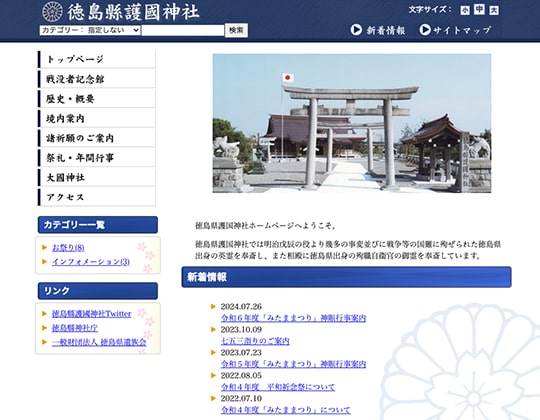Click the shrine crest logo icon
The width and height of the screenshot is (540, 420).
(52, 12)
